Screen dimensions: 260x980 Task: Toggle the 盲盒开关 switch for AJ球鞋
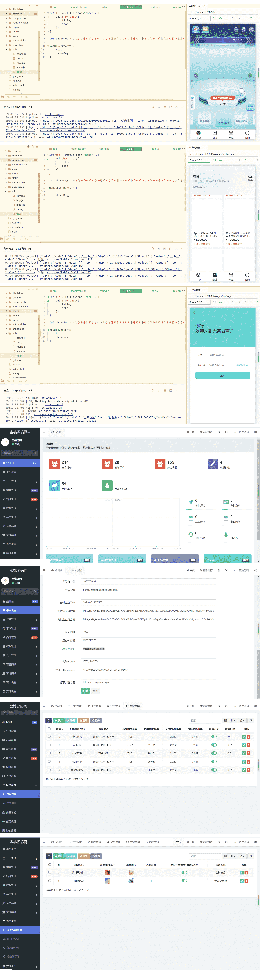coord(214,745)
